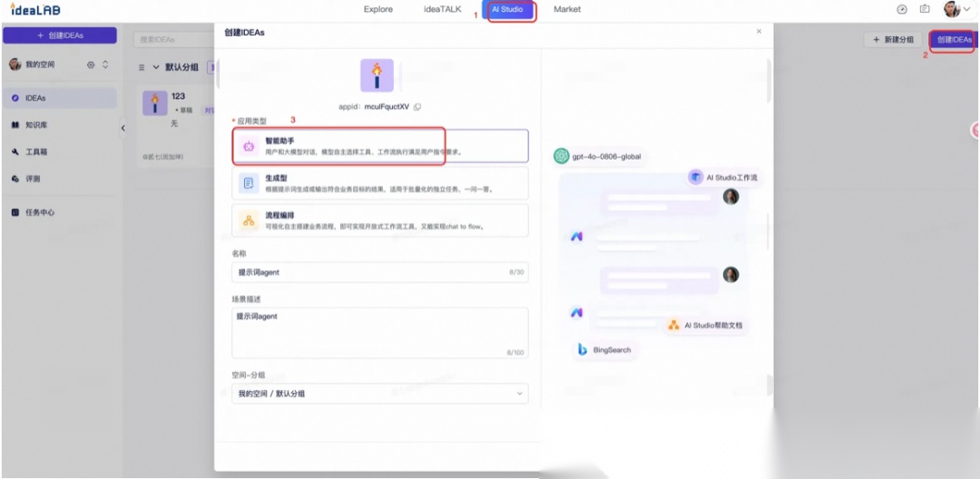Click the 智能助手 robot icon
Screen dimensions: 980x479
pos(249,147)
